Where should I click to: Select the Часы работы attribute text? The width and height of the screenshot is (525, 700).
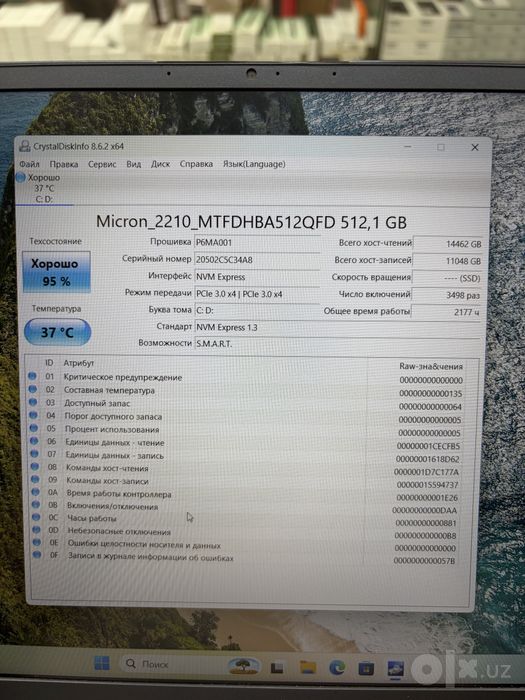click(x=92, y=518)
